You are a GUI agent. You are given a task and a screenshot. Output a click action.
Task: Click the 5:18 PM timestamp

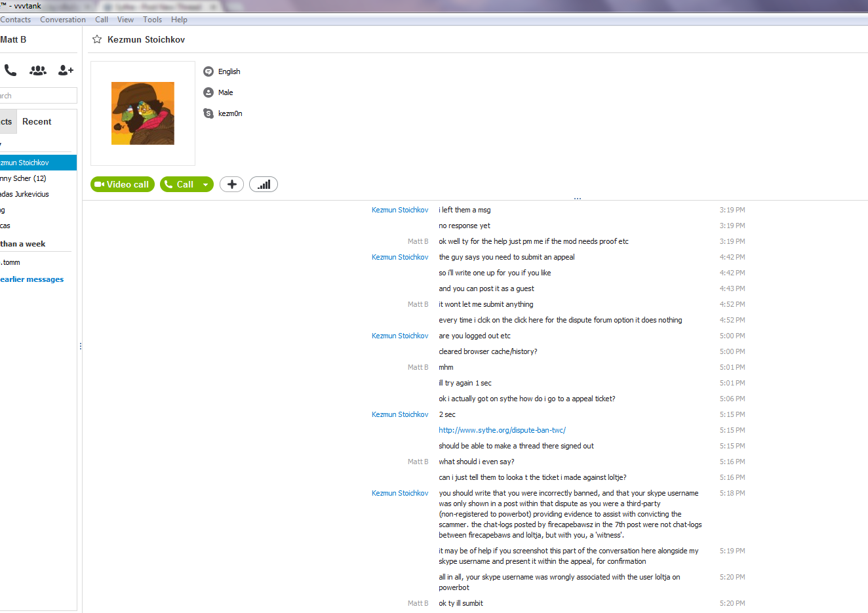click(732, 493)
